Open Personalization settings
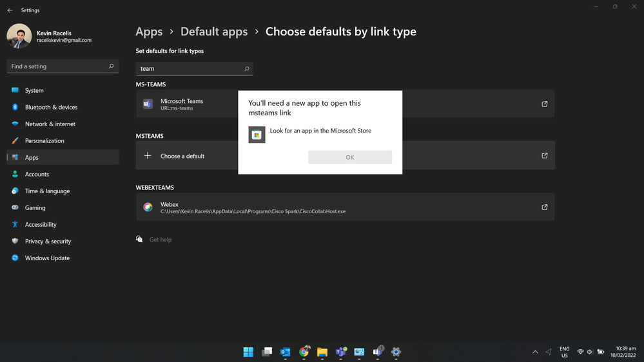Viewport: 644px width, 362px height. 63,141
